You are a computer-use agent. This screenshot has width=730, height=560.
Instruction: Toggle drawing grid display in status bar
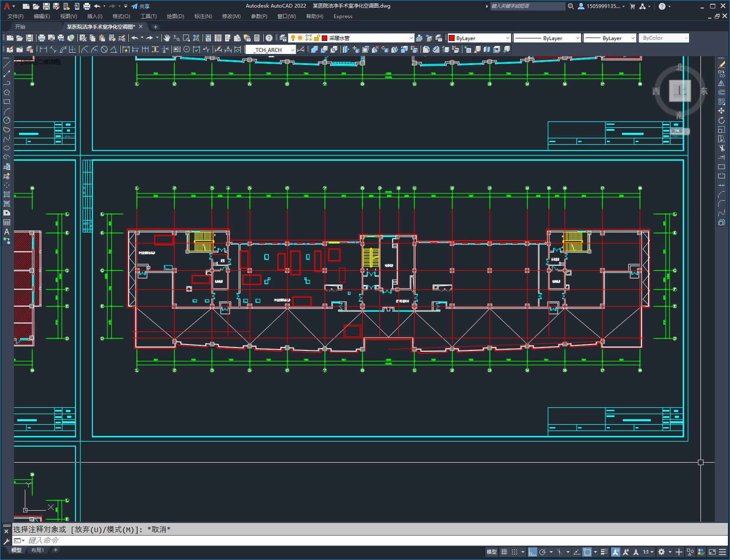(x=504, y=552)
